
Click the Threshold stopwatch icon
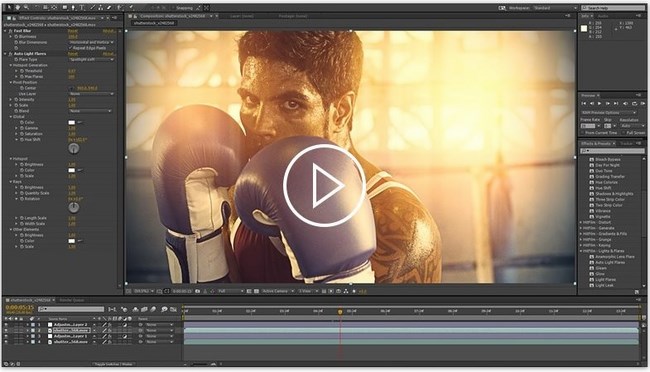[22, 71]
